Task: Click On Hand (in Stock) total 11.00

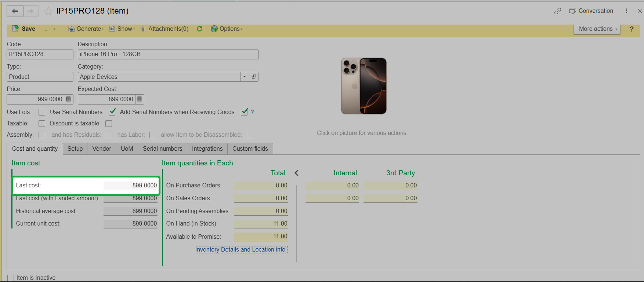Action: [x=261, y=224]
